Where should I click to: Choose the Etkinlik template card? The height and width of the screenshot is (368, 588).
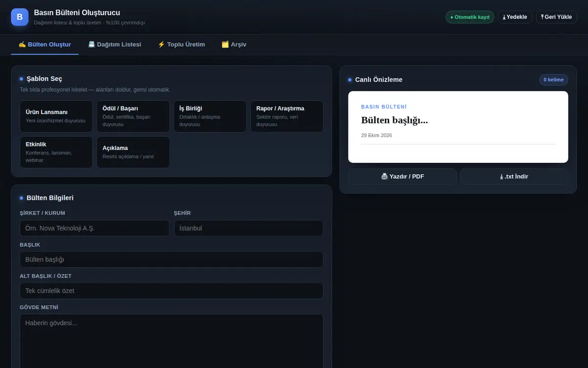(x=56, y=152)
